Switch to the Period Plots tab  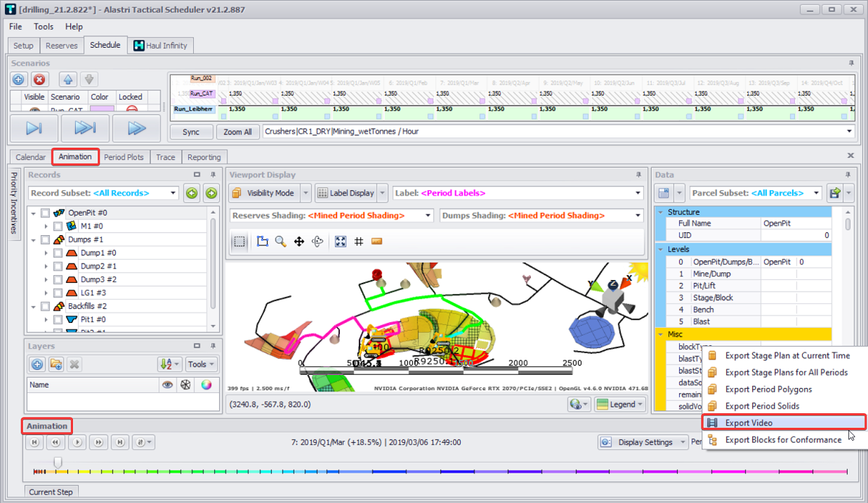(124, 157)
